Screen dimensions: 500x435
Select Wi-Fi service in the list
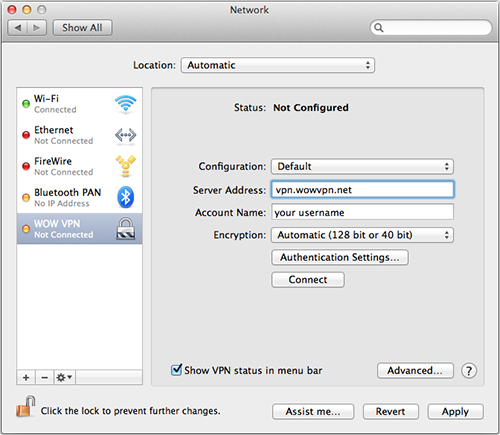(80, 104)
